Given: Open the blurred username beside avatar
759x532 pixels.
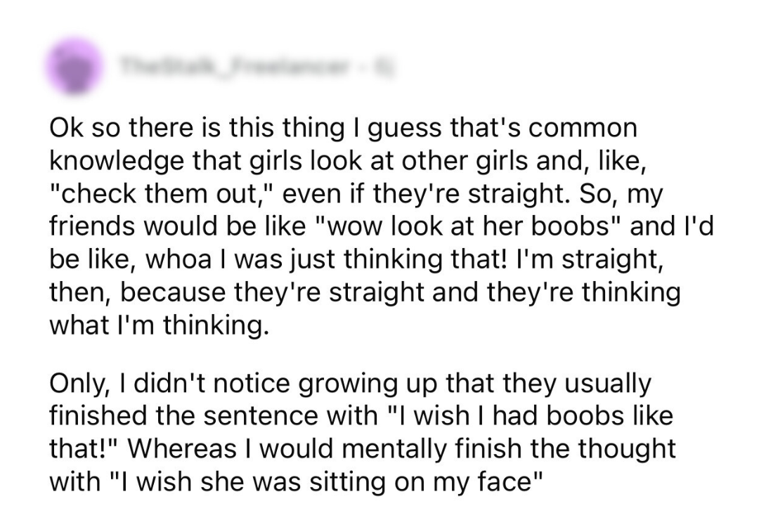Looking at the screenshot, I should pos(257,69).
